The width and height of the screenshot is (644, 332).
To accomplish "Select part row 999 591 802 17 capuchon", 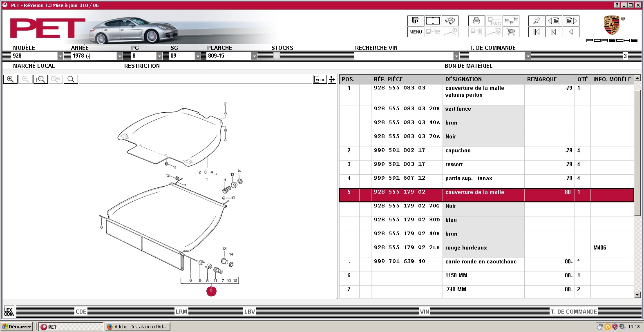I will pyautogui.click(x=486, y=154).
